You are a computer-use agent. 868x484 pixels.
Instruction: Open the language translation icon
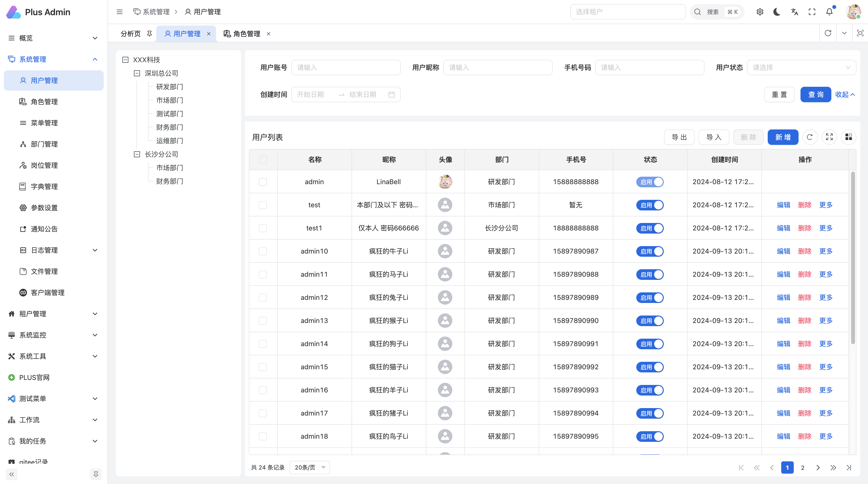point(794,12)
